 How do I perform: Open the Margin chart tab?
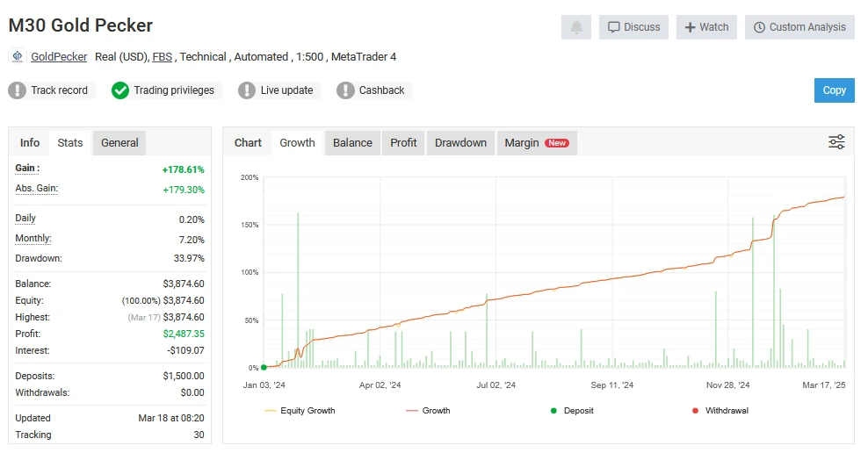(x=536, y=143)
